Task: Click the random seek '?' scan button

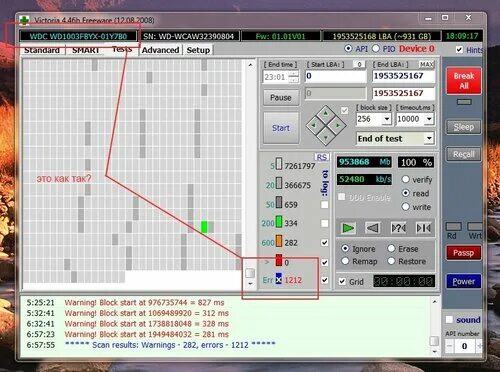Action: point(398,228)
